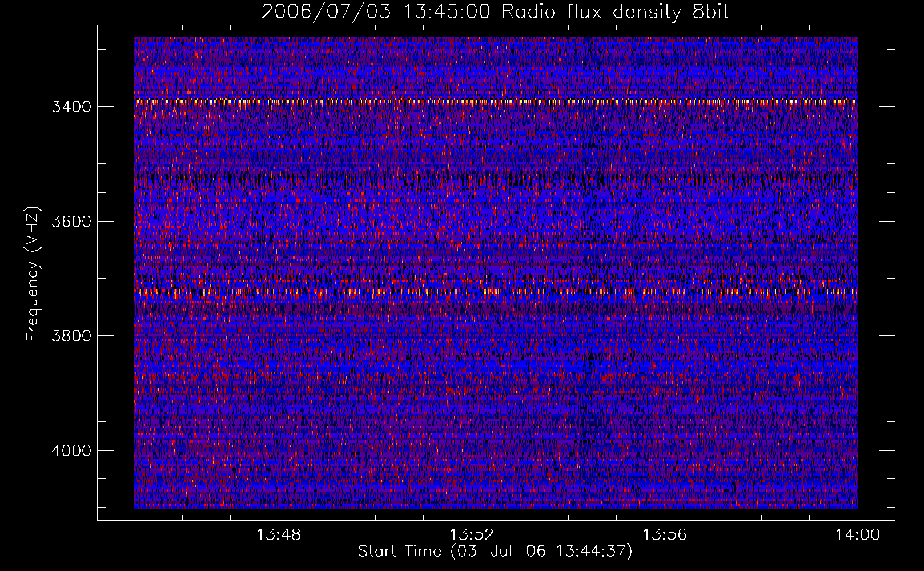Image resolution: width=924 pixels, height=571 pixels.
Task: Click the bright yellow interference line near 3400 MHz
Action: click(496, 102)
